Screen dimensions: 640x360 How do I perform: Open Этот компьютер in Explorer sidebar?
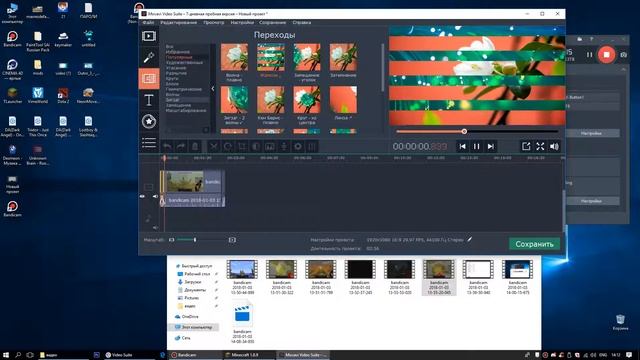(x=194, y=327)
